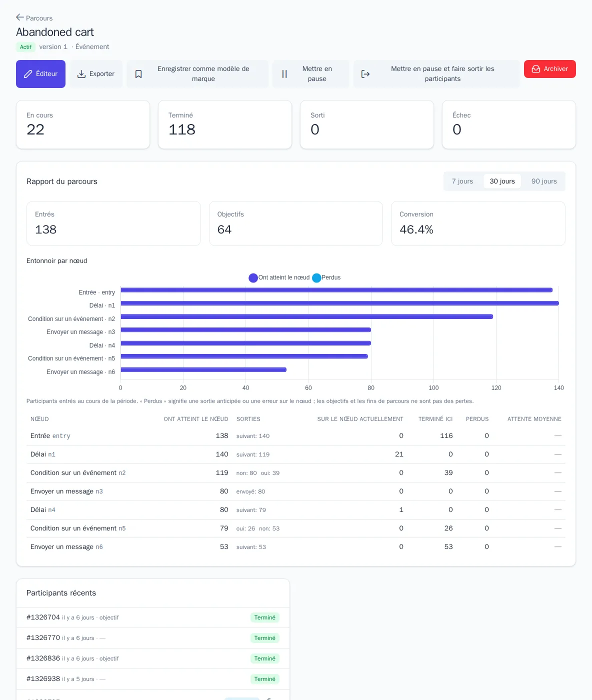Click the archive box icon
Viewport: 592px width, 700px height.
(536, 69)
